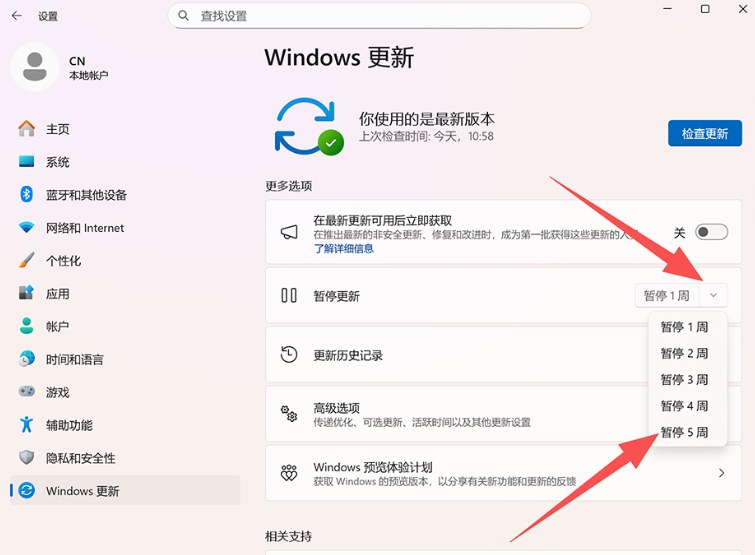Select the 网络和 Internet Wi-Fi icon
The image size is (755, 555).
click(x=27, y=228)
